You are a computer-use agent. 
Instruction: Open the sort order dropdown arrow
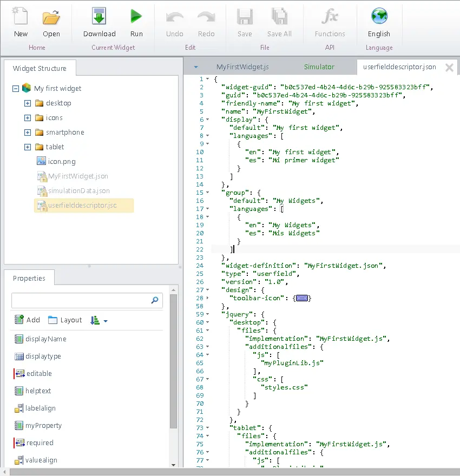tap(106, 321)
